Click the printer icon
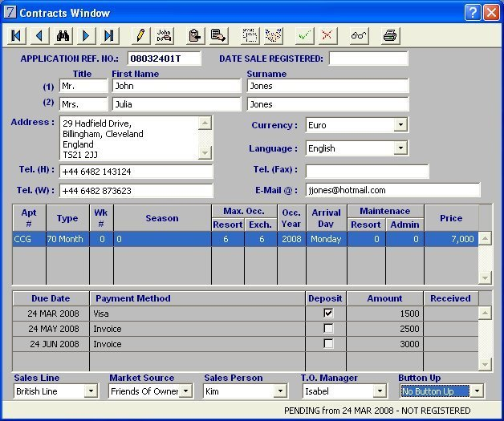 390,35
